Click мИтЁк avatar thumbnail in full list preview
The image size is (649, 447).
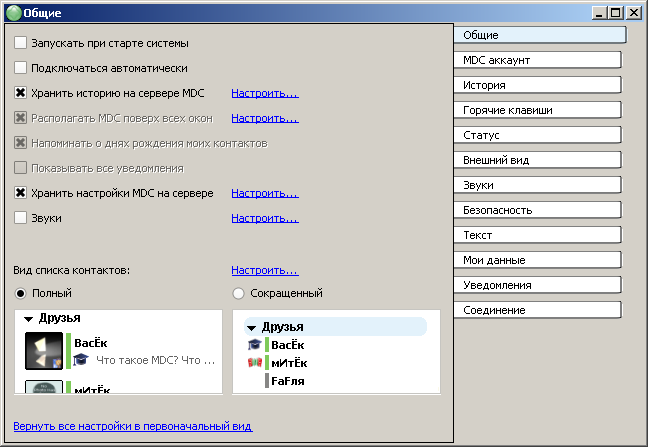pos(44,387)
